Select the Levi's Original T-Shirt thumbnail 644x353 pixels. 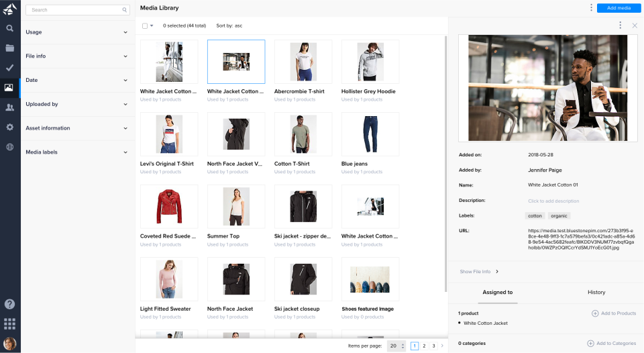[x=169, y=134]
